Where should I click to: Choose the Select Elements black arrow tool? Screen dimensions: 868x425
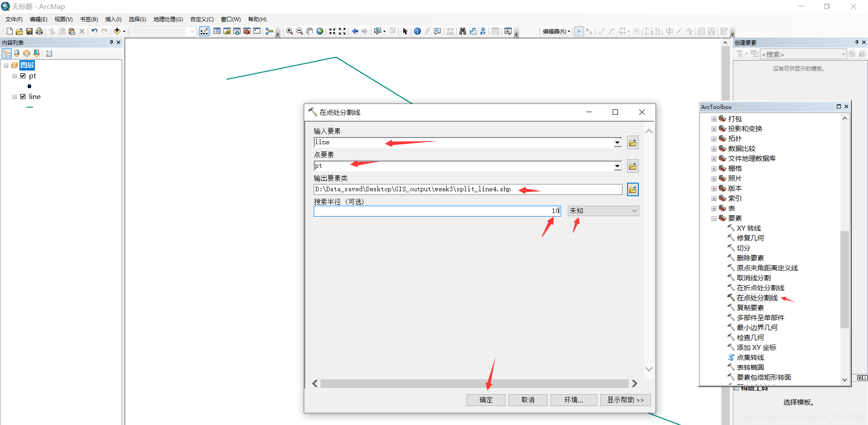click(x=405, y=31)
